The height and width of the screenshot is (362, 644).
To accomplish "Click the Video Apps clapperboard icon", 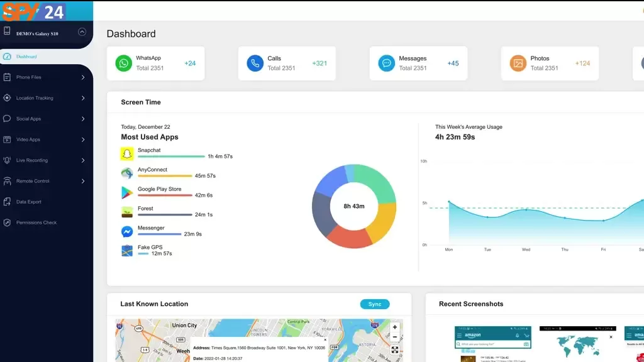I will pos(7,140).
